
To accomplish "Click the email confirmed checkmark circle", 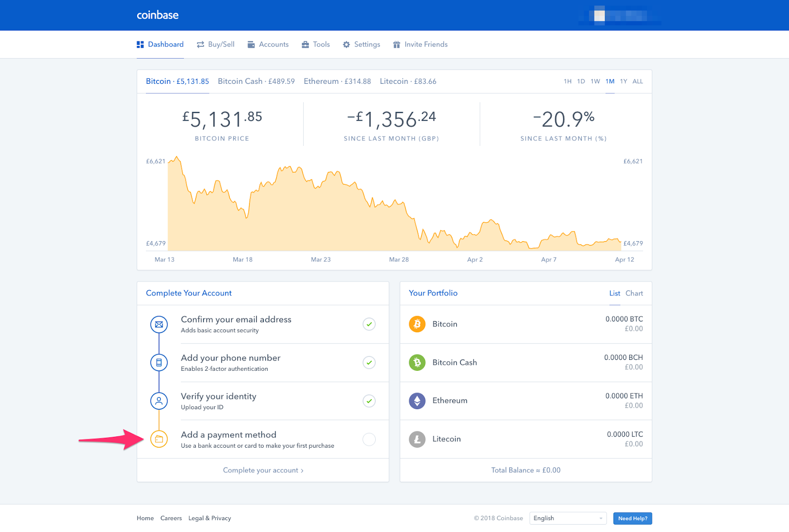I will [369, 324].
